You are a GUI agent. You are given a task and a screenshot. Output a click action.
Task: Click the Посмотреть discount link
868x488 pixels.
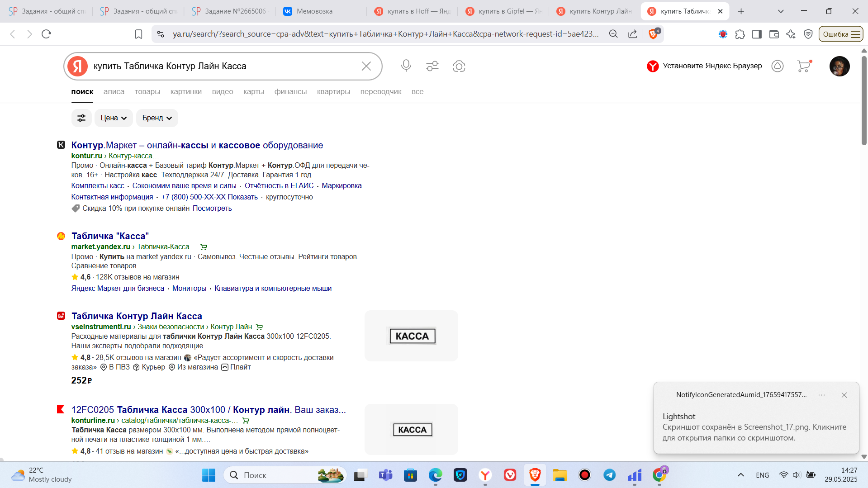[212, 208]
